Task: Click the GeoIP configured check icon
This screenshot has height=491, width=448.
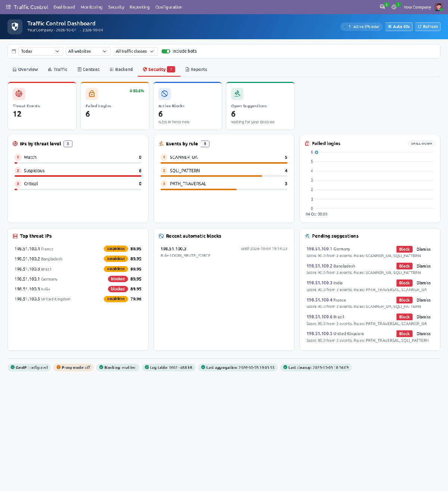Action: point(13,367)
